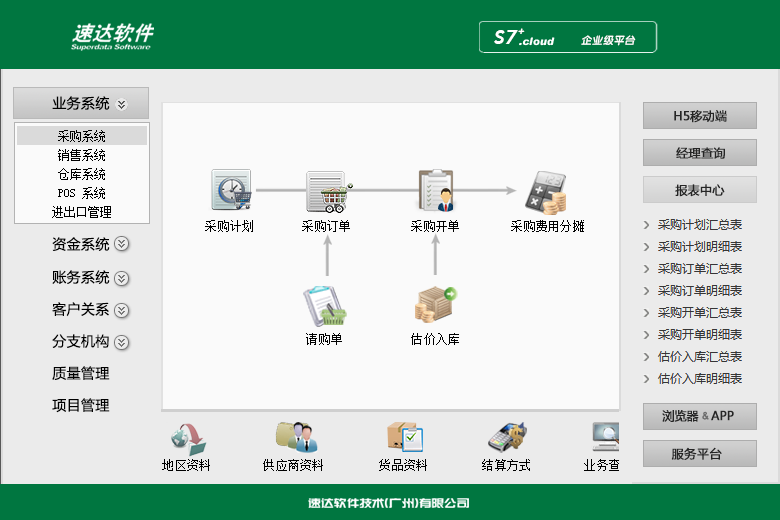This screenshot has height=520, width=780.
Task: Select POS 系统 in the business list
Action: [82, 193]
